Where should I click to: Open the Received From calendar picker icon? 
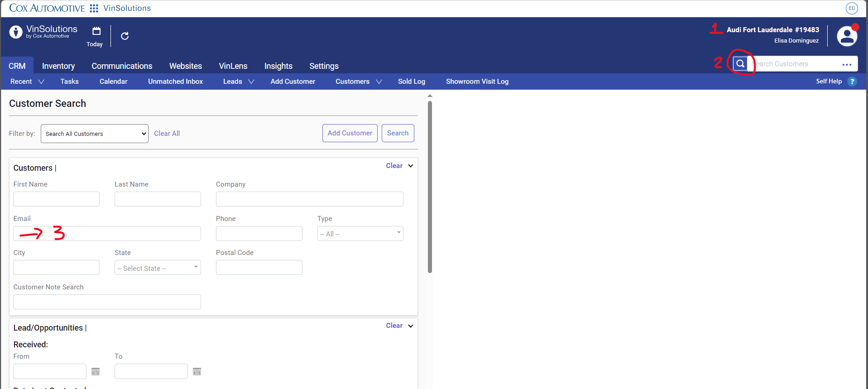pos(96,371)
